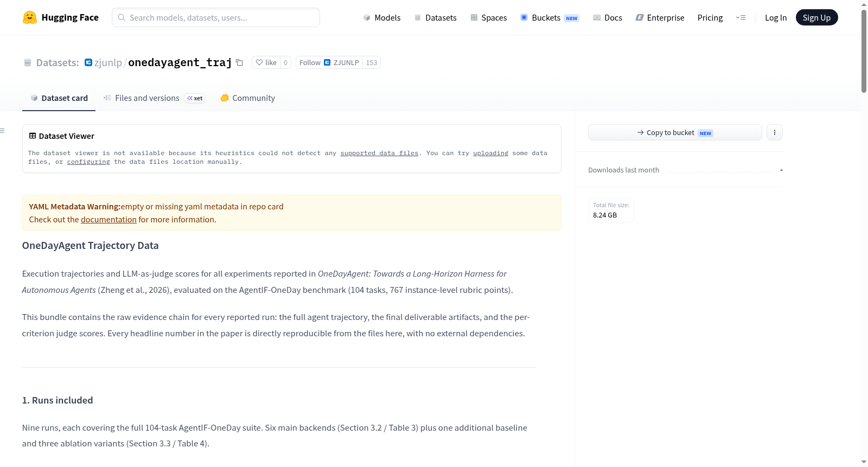This screenshot has width=868, height=467.
Task: Switch to the Dataset card tab
Action: coord(59,98)
